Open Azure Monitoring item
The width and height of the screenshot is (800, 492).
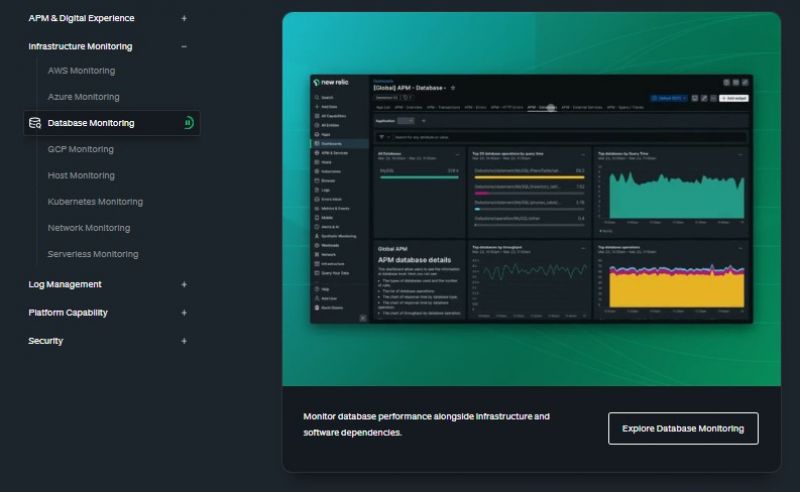(84, 97)
